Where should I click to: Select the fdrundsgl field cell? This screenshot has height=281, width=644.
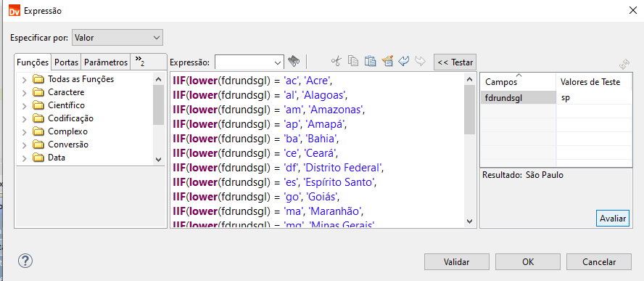pos(519,97)
